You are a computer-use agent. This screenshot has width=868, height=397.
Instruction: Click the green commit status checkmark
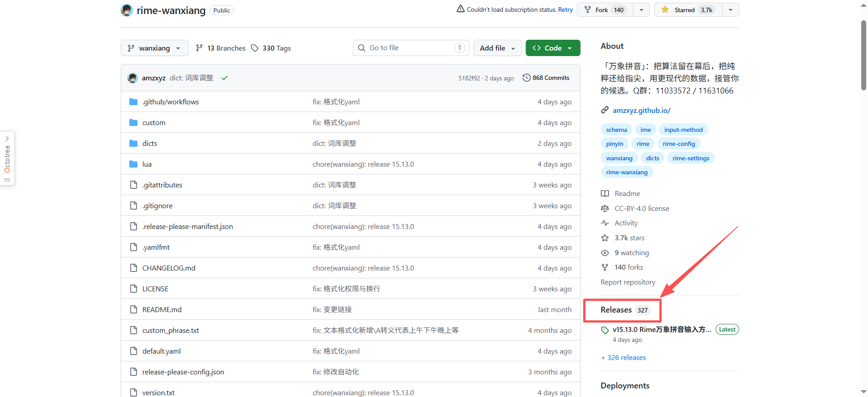pyautogui.click(x=225, y=78)
